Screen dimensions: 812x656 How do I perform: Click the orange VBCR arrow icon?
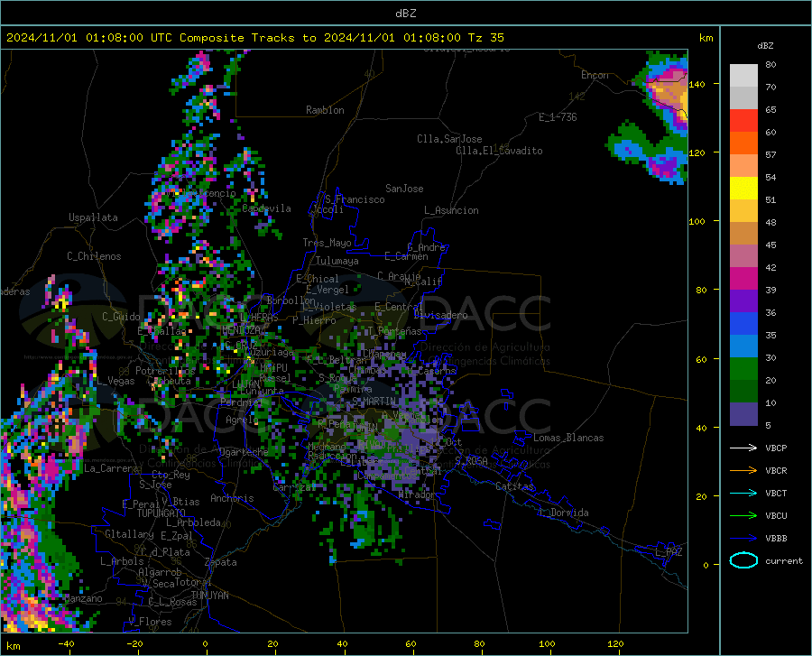point(743,470)
